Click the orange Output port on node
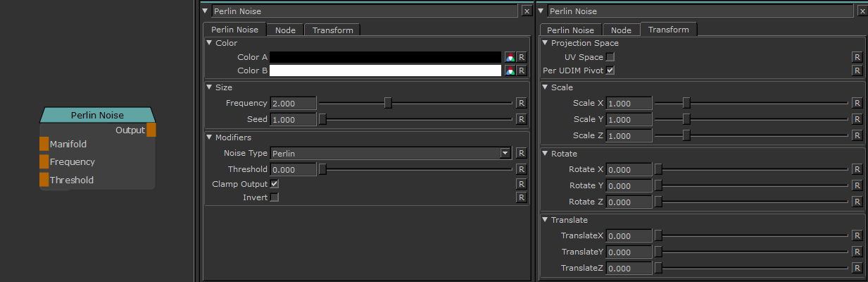This screenshot has height=282, width=868. click(151, 130)
